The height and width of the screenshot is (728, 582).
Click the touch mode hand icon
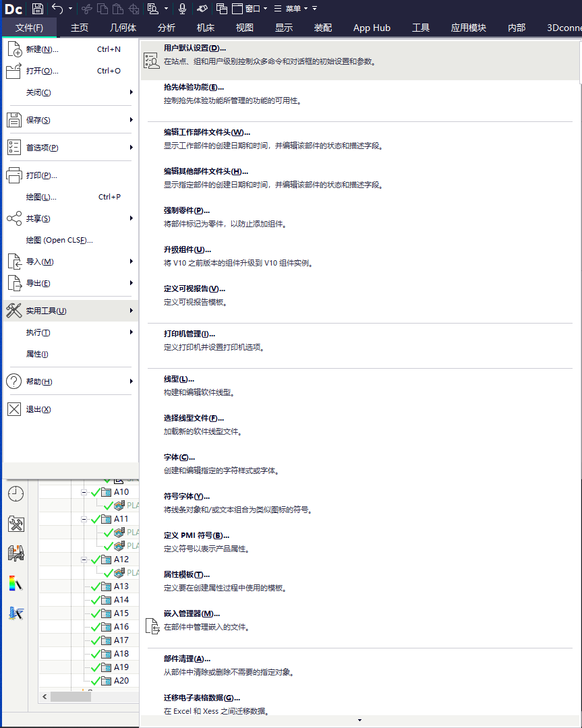tap(202, 8)
